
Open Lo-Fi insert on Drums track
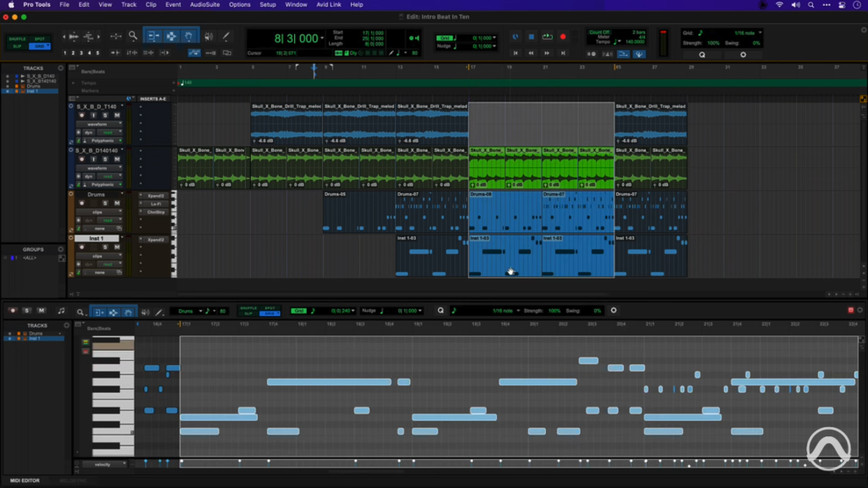coord(154,203)
